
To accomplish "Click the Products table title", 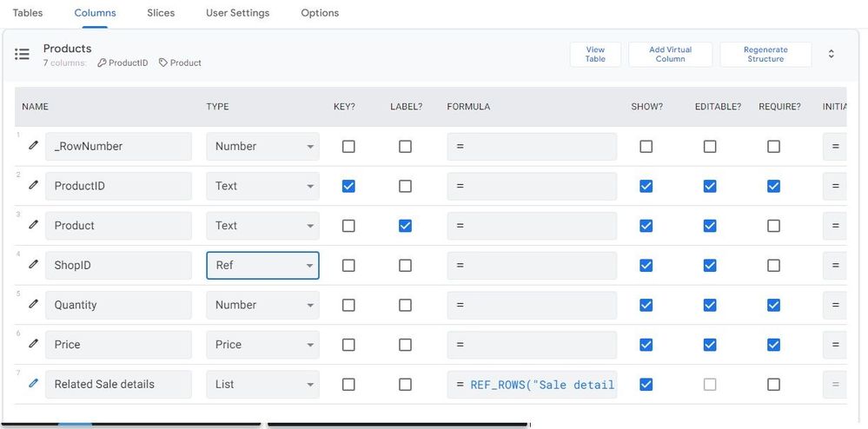I will point(67,49).
